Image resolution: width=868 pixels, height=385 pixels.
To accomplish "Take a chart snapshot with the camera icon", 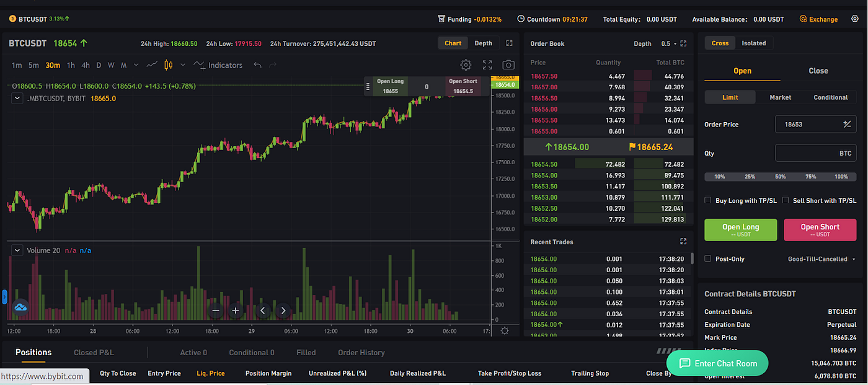I will (x=508, y=64).
